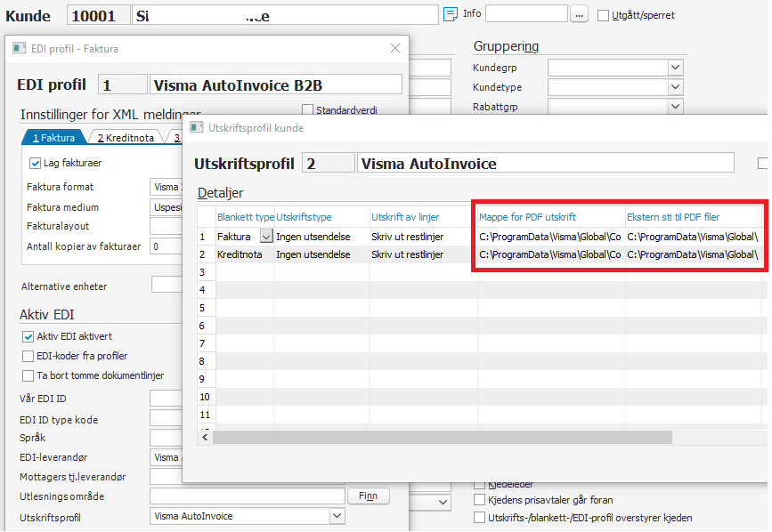The width and height of the screenshot is (772, 532).
Task: Enable Ta bort tomme dokumentlinjer checkbox
Action: (x=28, y=376)
